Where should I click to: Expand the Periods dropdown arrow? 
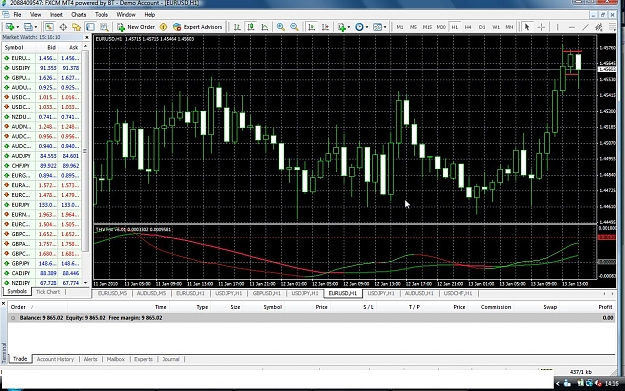(367, 27)
